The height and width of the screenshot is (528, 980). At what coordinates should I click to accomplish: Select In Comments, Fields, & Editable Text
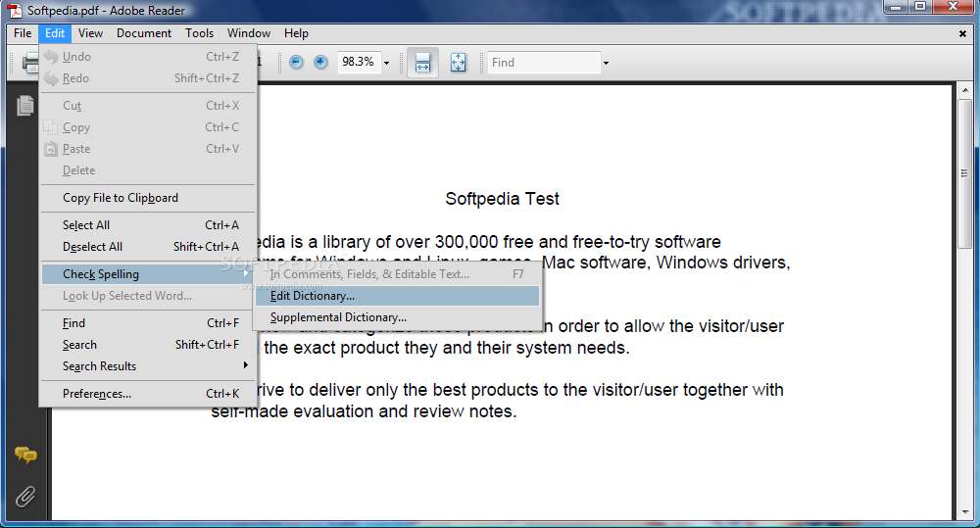click(x=397, y=273)
